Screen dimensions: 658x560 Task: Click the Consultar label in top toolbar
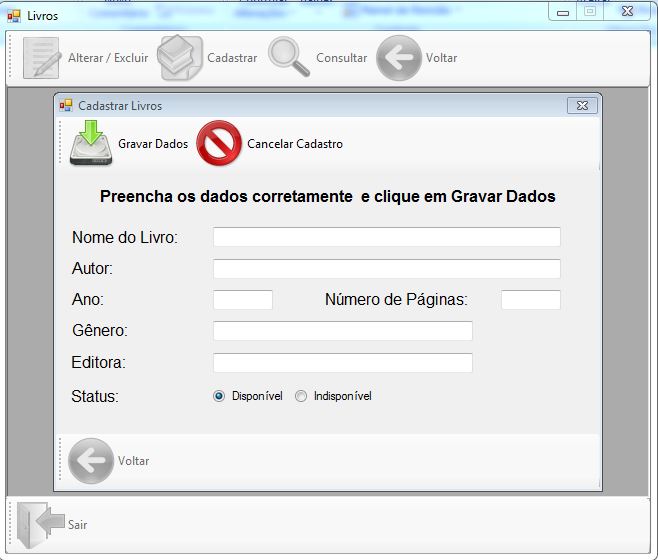tap(341, 58)
